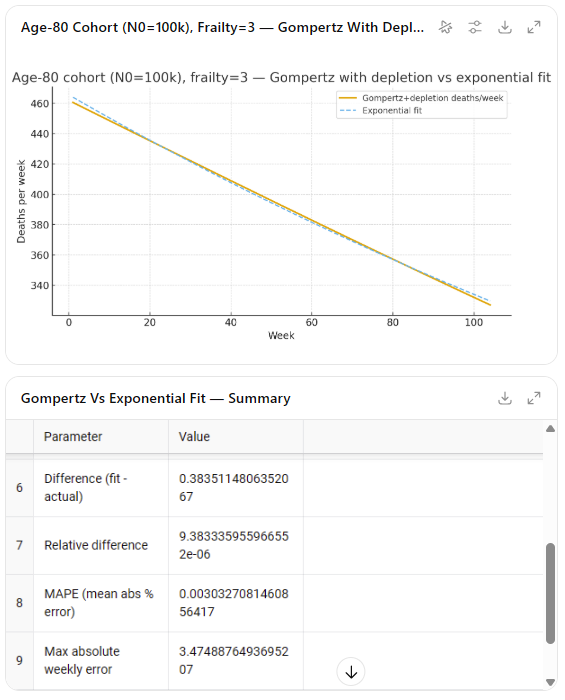Click the 'Deaths per week' y-axis label
This screenshot has height=700, width=565.
pyautogui.click(x=21, y=202)
